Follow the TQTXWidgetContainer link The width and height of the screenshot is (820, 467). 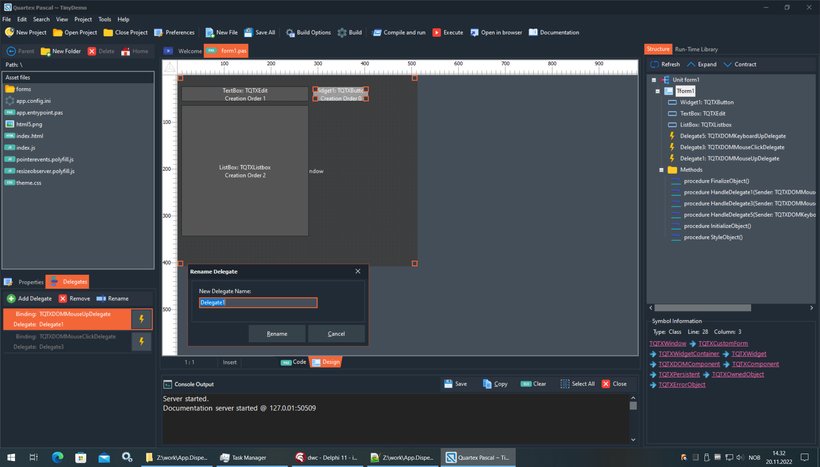[x=689, y=354]
